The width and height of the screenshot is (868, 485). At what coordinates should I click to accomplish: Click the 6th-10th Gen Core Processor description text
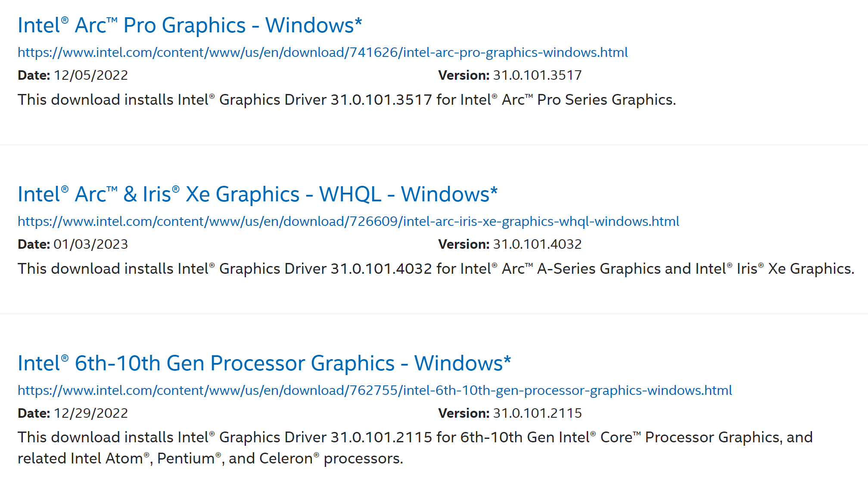[x=414, y=438]
